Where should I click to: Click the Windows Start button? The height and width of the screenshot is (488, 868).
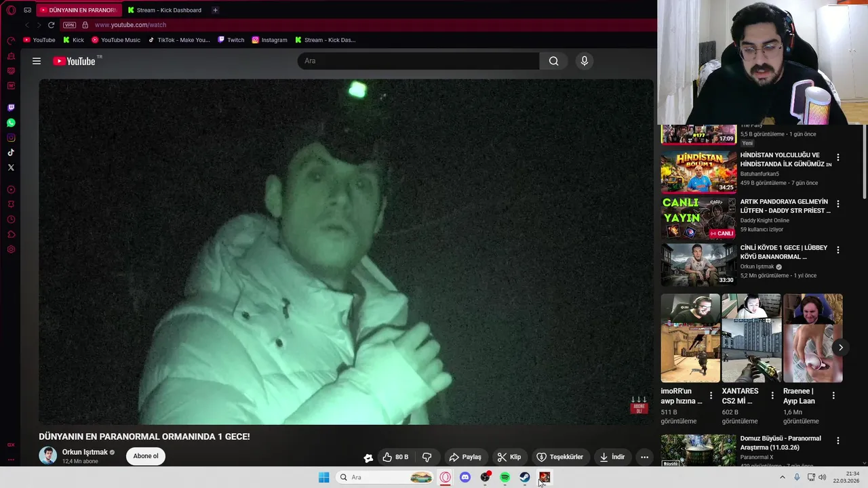(x=323, y=477)
